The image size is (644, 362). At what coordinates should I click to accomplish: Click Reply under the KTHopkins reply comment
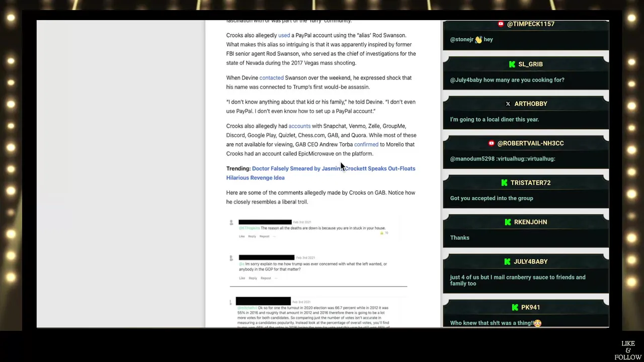[x=252, y=236]
